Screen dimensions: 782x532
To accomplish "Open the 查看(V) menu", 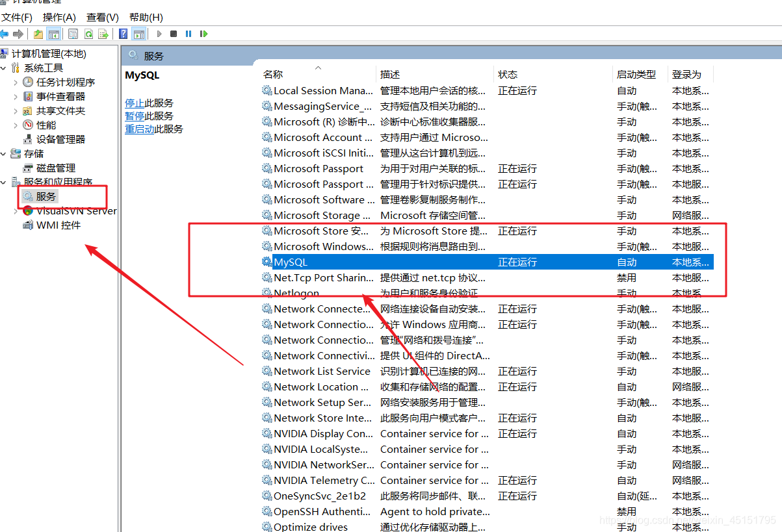I will click(101, 17).
